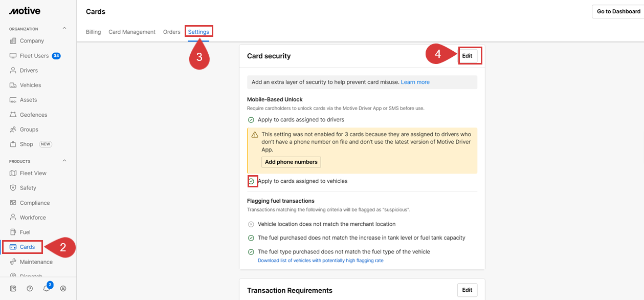Open the Settings tab
644x300 pixels.
pyautogui.click(x=198, y=32)
